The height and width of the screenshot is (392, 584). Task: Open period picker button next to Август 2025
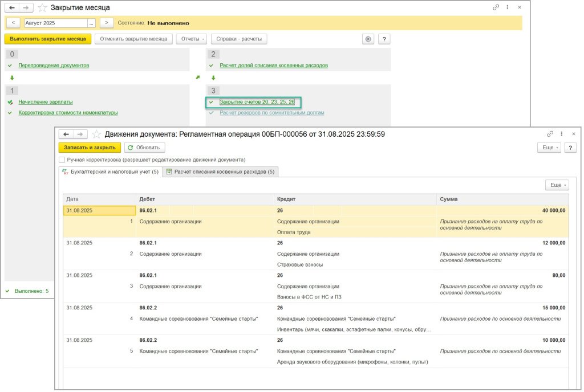91,23
